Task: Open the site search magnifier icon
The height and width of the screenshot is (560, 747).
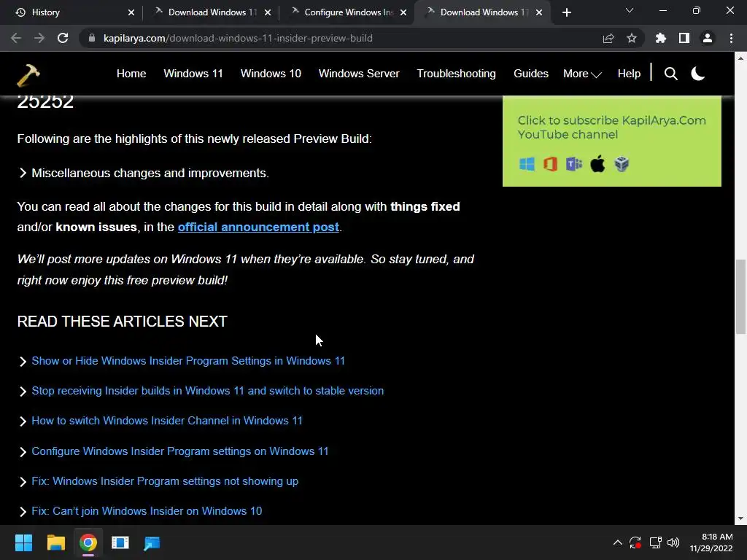Action: [x=671, y=74]
